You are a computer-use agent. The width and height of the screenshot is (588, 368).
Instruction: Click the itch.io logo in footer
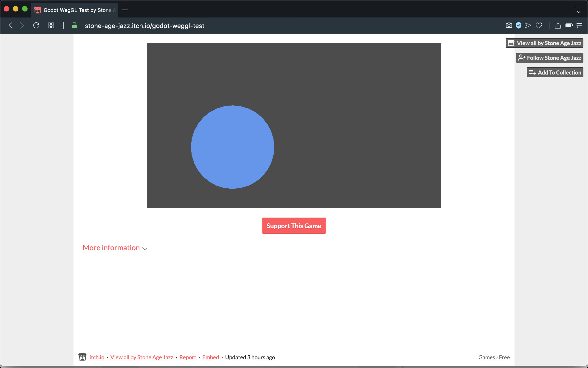coord(82,357)
